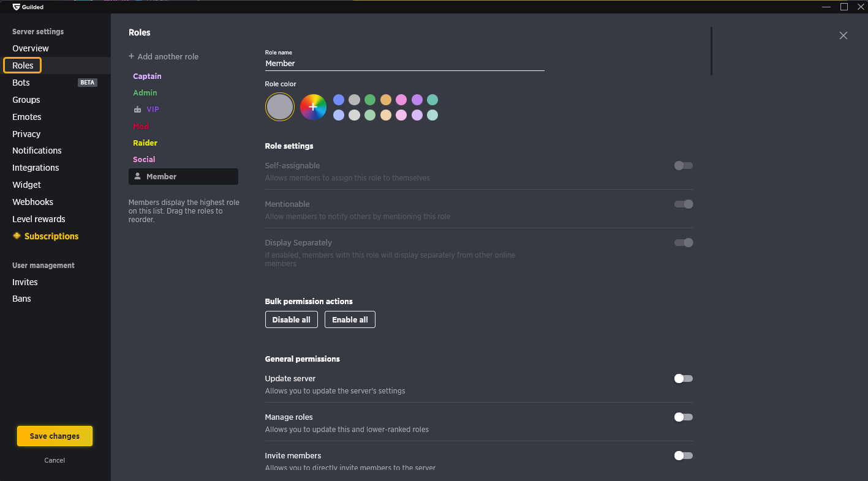Open the Bots settings page
The image size is (868, 481).
click(21, 83)
